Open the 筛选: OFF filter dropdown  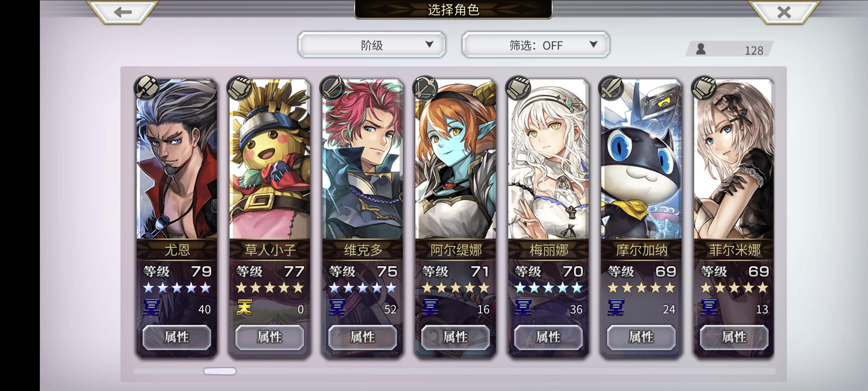pos(536,45)
